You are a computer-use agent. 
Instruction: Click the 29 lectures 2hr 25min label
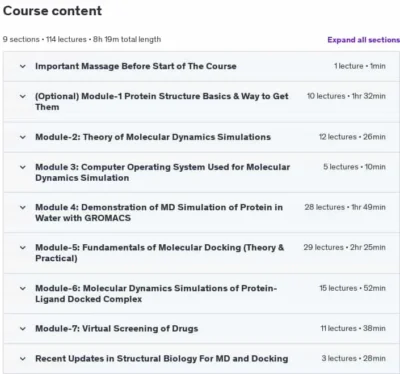[344, 247]
